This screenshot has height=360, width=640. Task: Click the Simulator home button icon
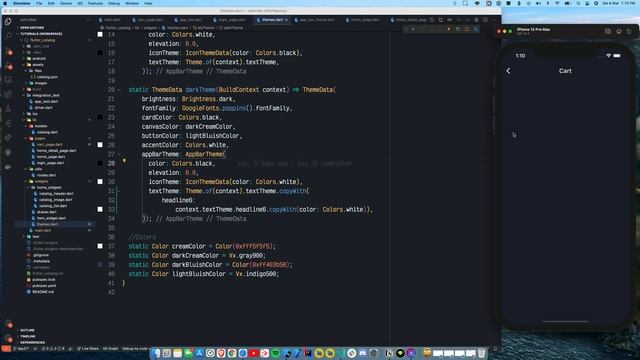[x=619, y=31]
